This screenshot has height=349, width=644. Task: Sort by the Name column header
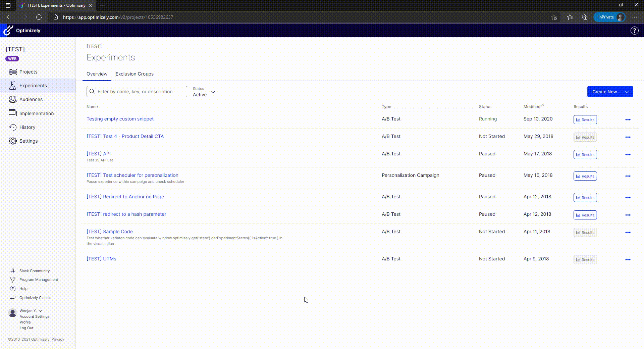92,107
